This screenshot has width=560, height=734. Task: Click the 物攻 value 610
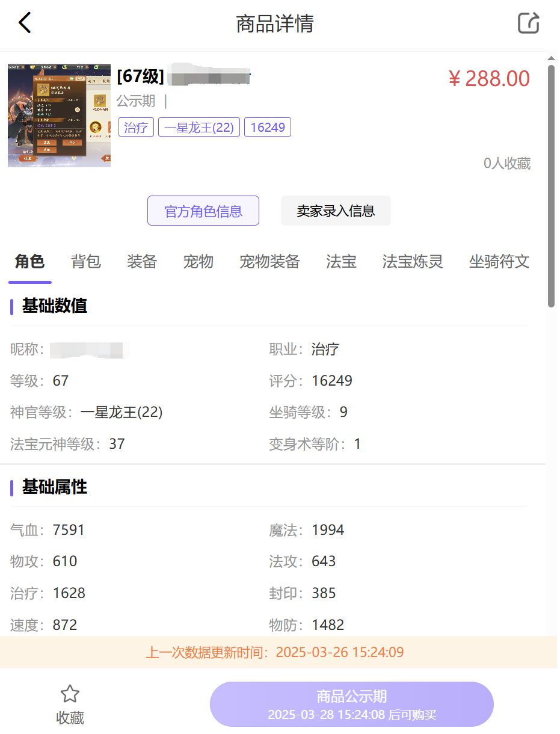point(65,561)
